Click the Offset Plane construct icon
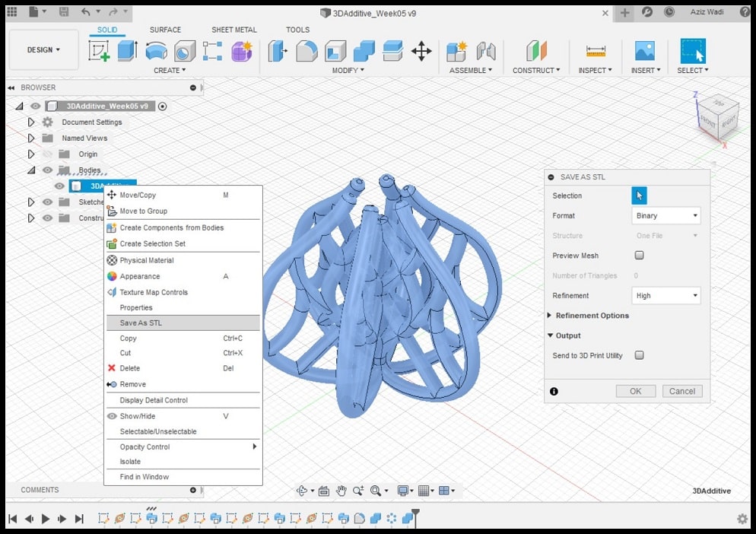This screenshot has height=534, width=756. pyautogui.click(x=536, y=51)
